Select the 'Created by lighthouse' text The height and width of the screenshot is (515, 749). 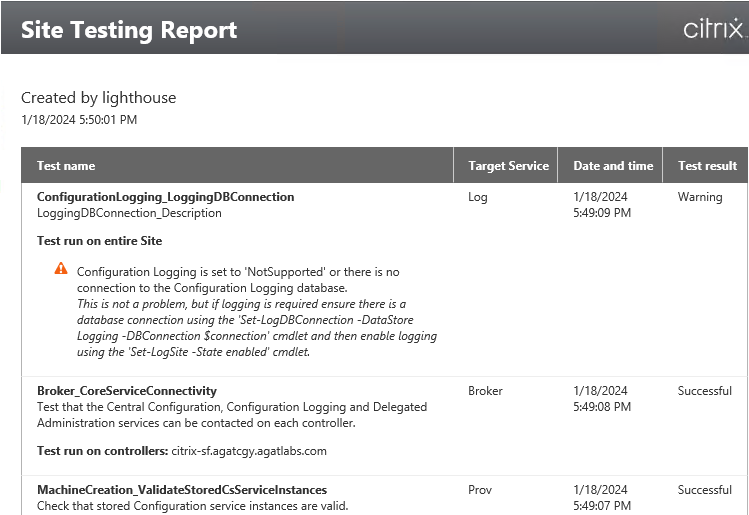pyautogui.click(x=98, y=98)
